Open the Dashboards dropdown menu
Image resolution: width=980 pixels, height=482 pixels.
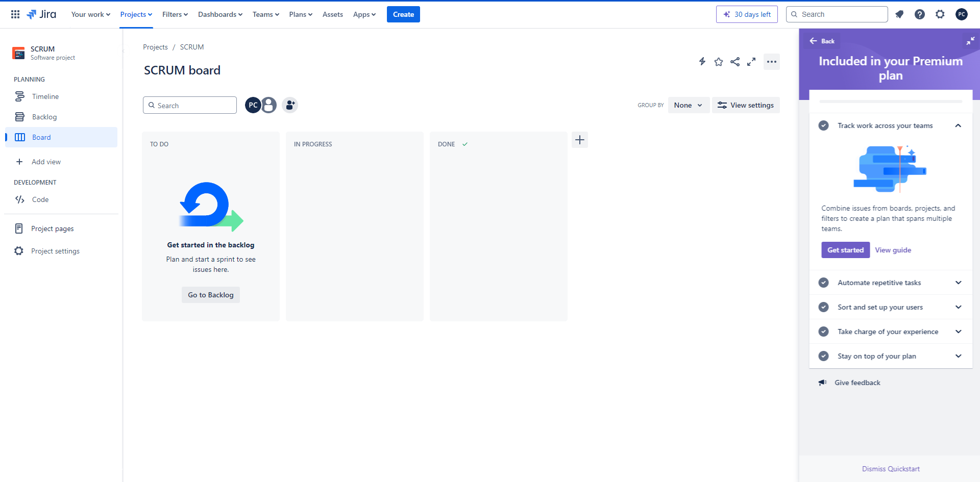[220, 14]
